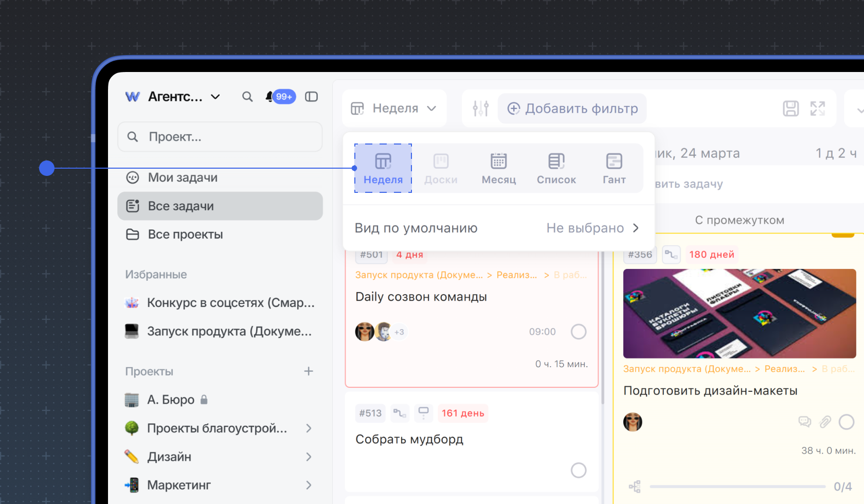Click the save view floppy disk icon
The height and width of the screenshot is (504, 864).
tap(790, 109)
